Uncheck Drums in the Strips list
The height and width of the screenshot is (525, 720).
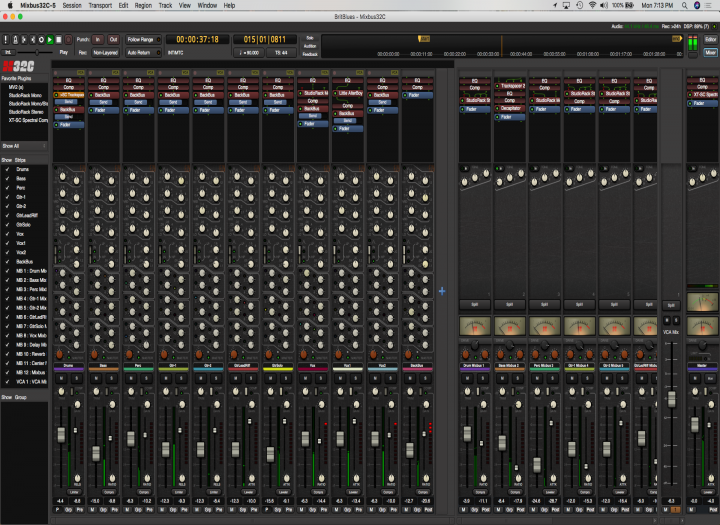tap(7, 169)
